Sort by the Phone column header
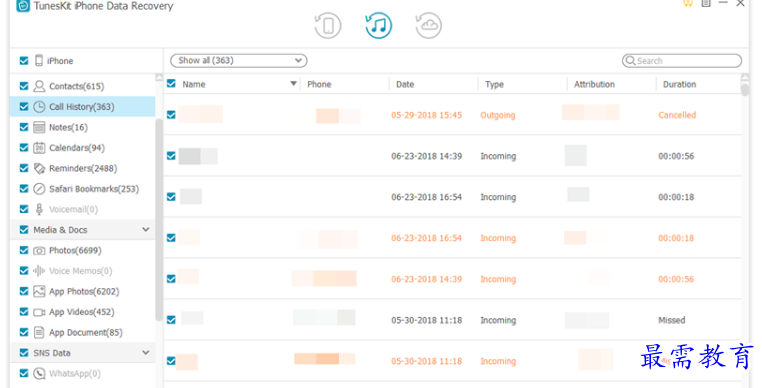 319,84
